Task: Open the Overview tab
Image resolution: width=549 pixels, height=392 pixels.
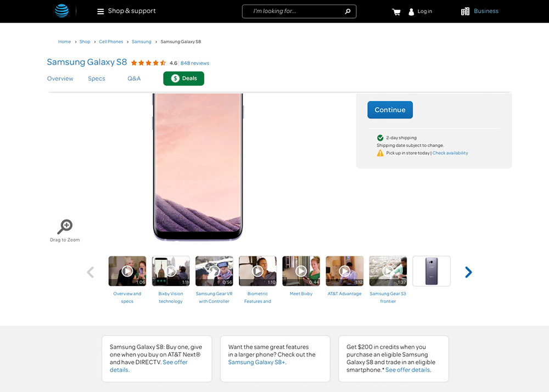Action: tap(60, 79)
